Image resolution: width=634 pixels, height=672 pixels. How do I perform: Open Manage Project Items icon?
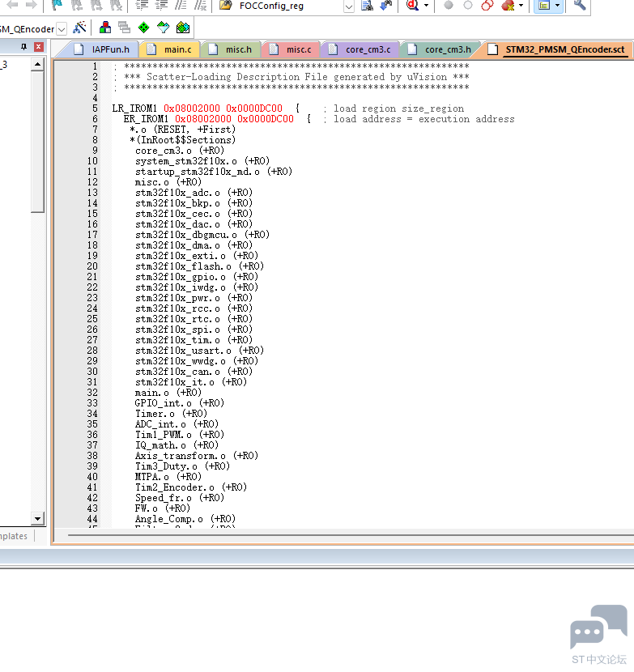[105, 28]
